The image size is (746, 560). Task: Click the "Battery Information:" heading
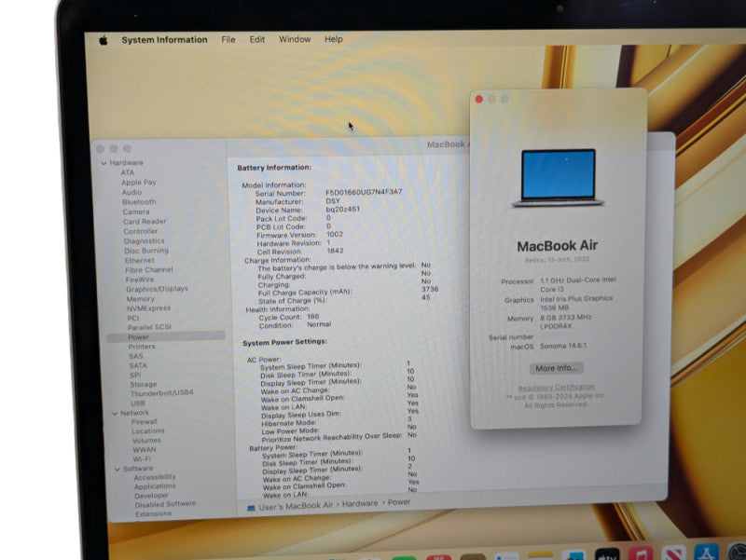pos(274,168)
